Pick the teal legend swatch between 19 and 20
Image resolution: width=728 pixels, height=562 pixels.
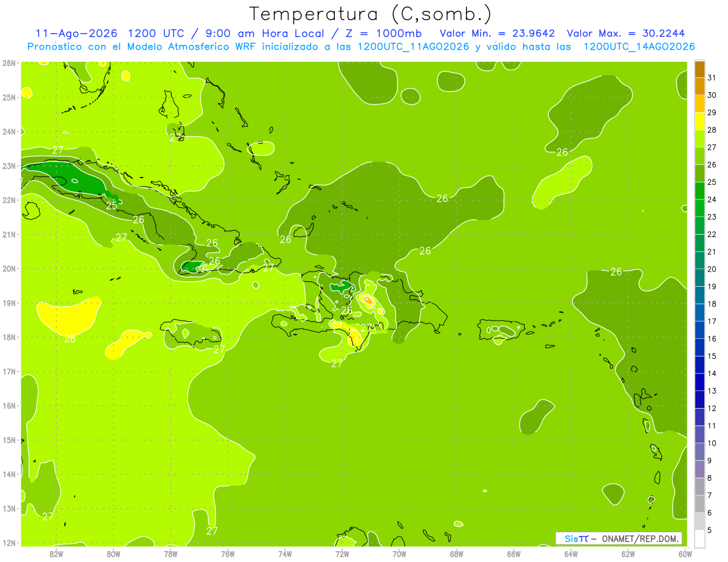(x=699, y=278)
